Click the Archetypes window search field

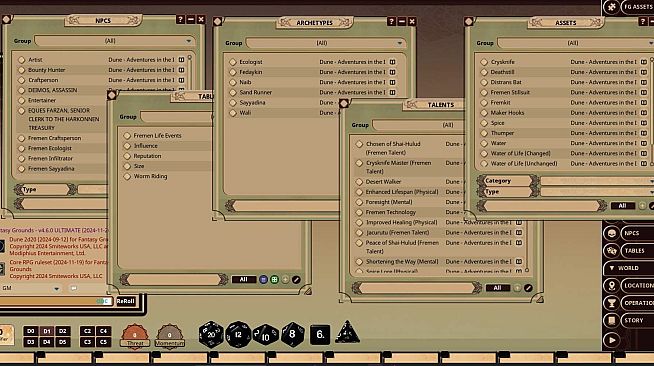pyautogui.click(x=286, y=206)
